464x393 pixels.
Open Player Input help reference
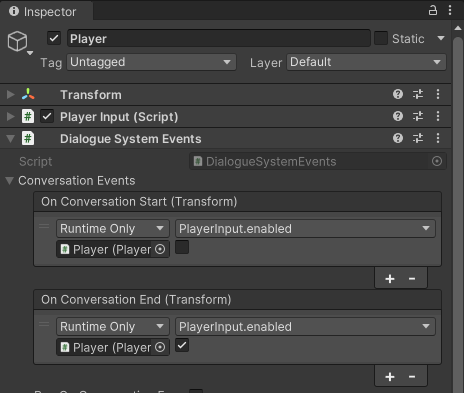[x=398, y=116]
